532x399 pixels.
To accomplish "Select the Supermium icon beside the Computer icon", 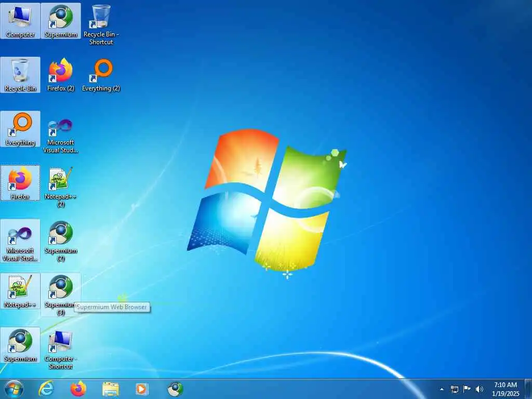I will (x=61, y=21).
